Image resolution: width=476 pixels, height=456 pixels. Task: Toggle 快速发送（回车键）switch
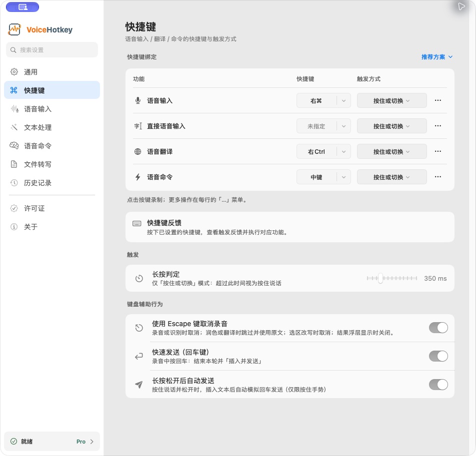[438, 356]
